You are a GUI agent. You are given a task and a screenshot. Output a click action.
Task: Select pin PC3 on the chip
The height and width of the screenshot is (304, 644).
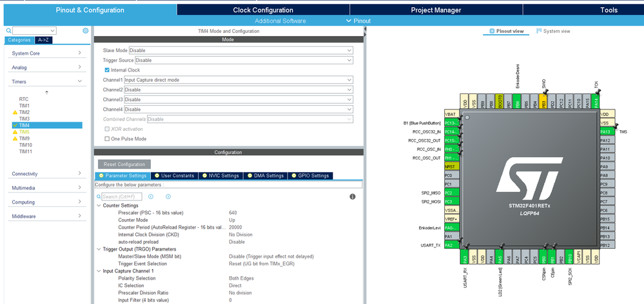[451, 202]
